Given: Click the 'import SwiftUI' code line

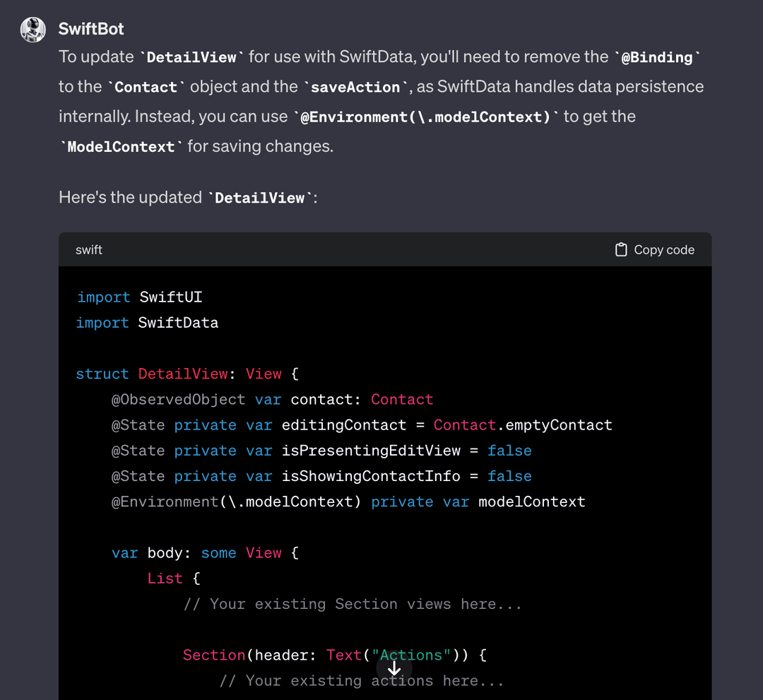Looking at the screenshot, I should pyautogui.click(x=140, y=297).
